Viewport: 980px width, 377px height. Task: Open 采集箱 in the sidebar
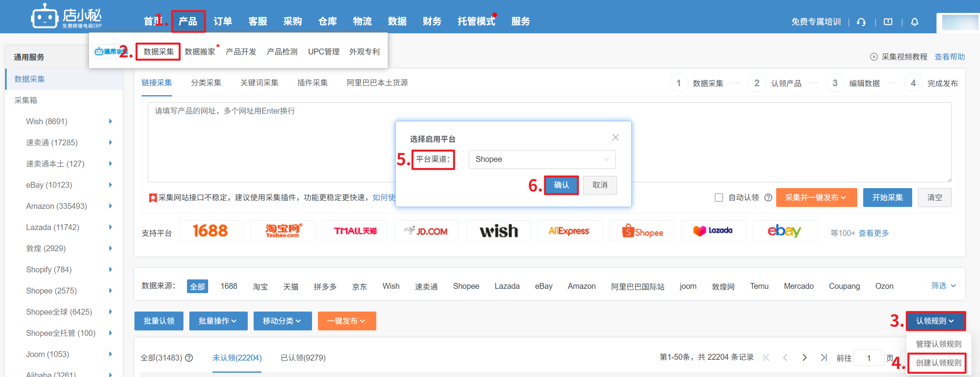pyautogui.click(x=26, y=100)
